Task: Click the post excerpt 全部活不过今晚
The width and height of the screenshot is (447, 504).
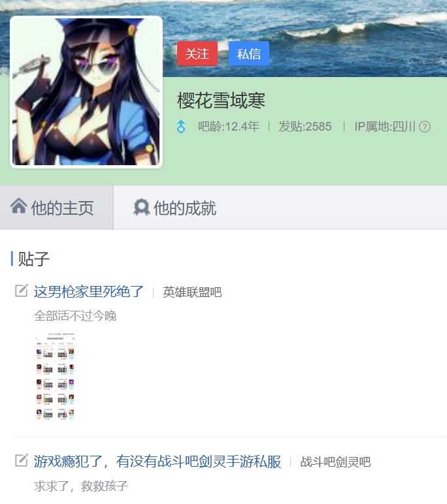Action: 75,315
